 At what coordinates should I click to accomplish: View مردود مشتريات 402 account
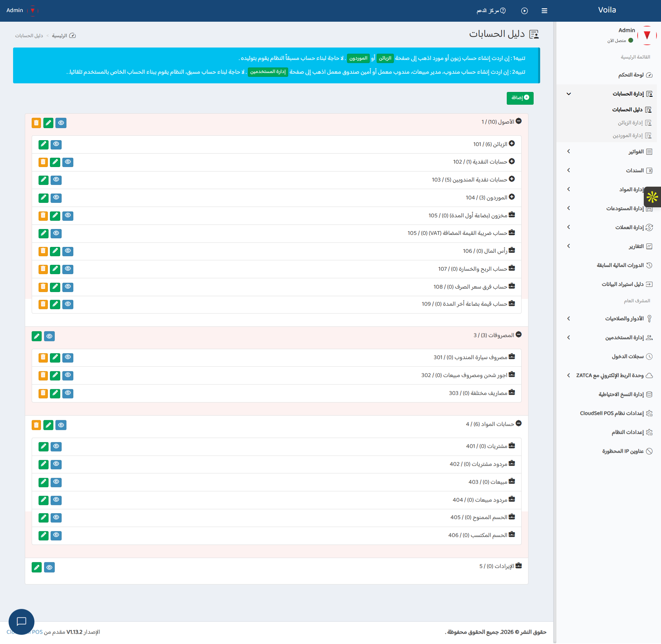tap(56, 464)
